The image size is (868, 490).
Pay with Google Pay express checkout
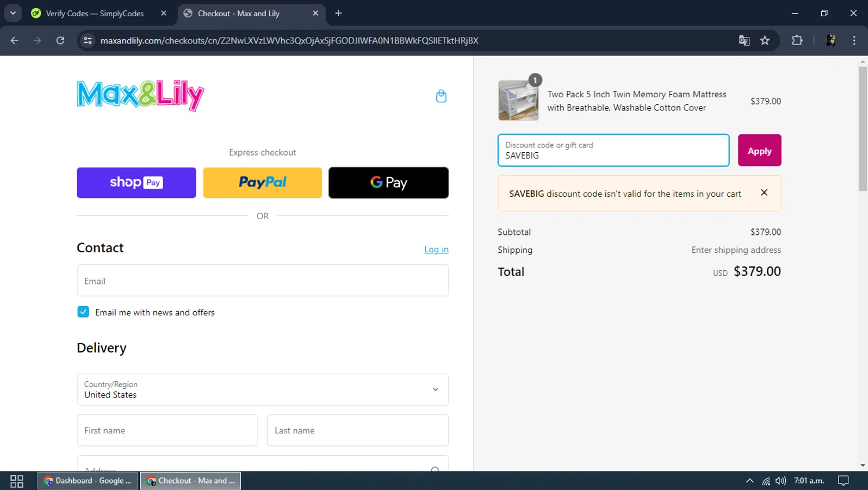[388, 183]
